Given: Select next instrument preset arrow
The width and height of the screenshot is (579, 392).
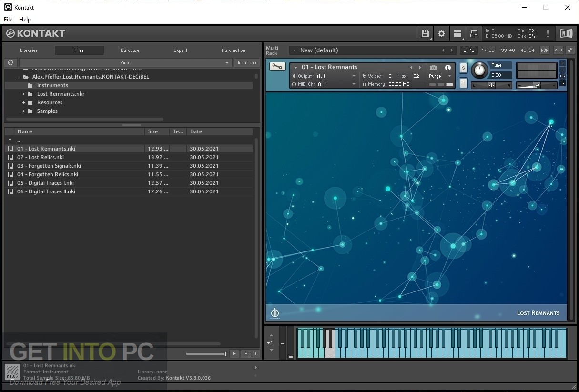Looking at the screenshot, I should 420,68.
